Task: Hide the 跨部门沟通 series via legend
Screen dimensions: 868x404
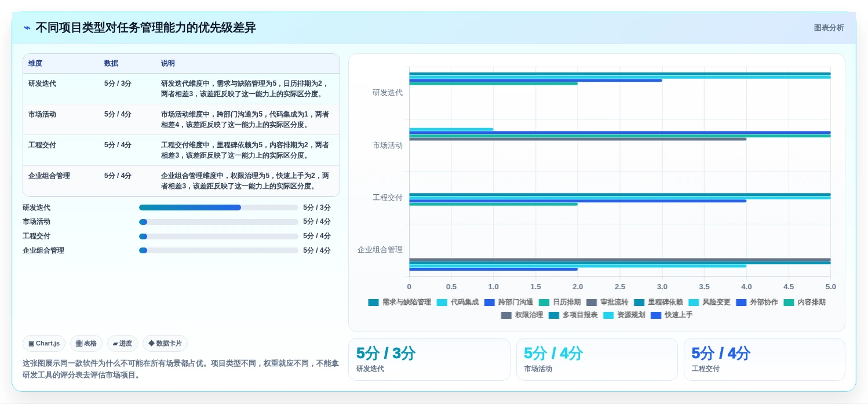Action: 508,302
